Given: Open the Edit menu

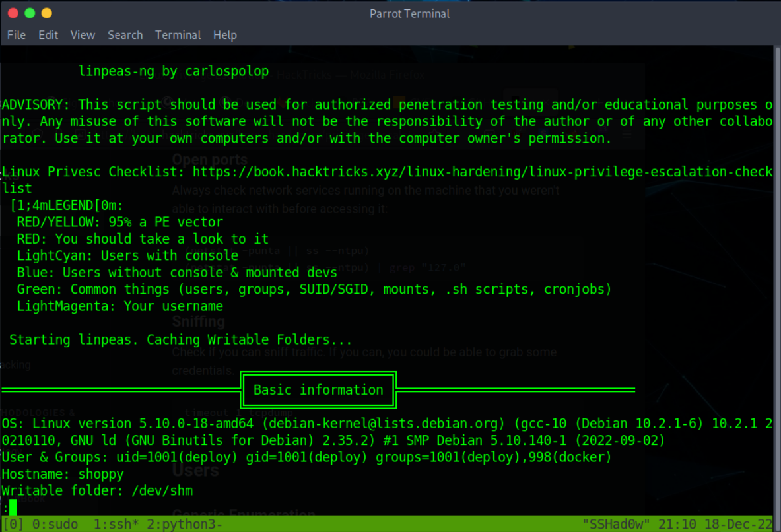Looking at the screenshot, I should (48, 35).
